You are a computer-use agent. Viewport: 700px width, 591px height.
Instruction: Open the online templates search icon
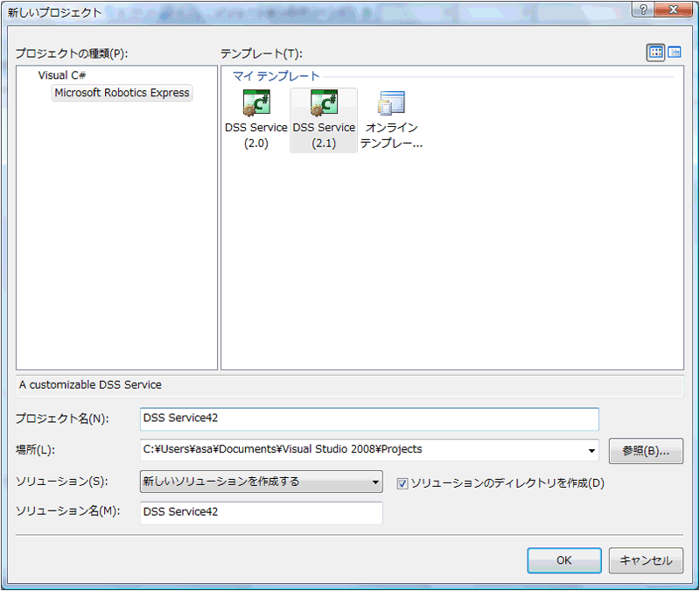click(x=391, y=120)
